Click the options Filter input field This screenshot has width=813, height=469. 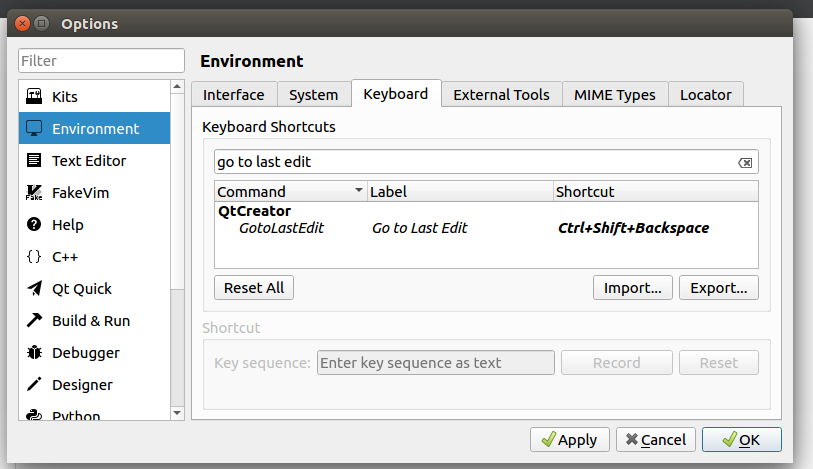[x=102, y=61]
